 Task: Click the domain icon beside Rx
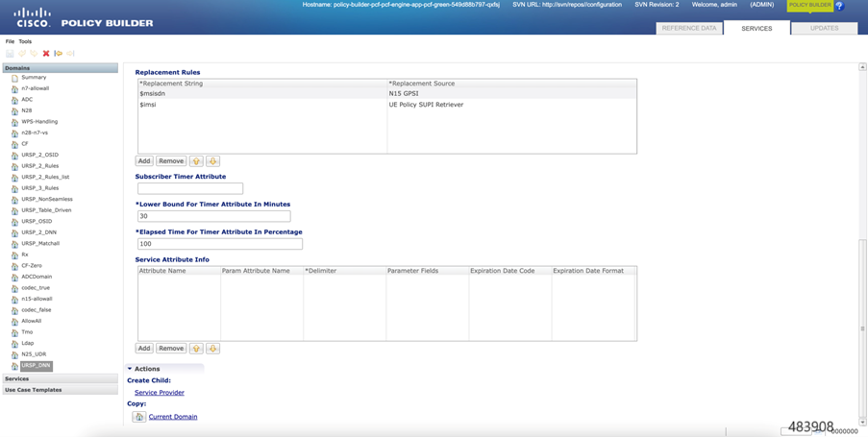click(x=15, y=255)
